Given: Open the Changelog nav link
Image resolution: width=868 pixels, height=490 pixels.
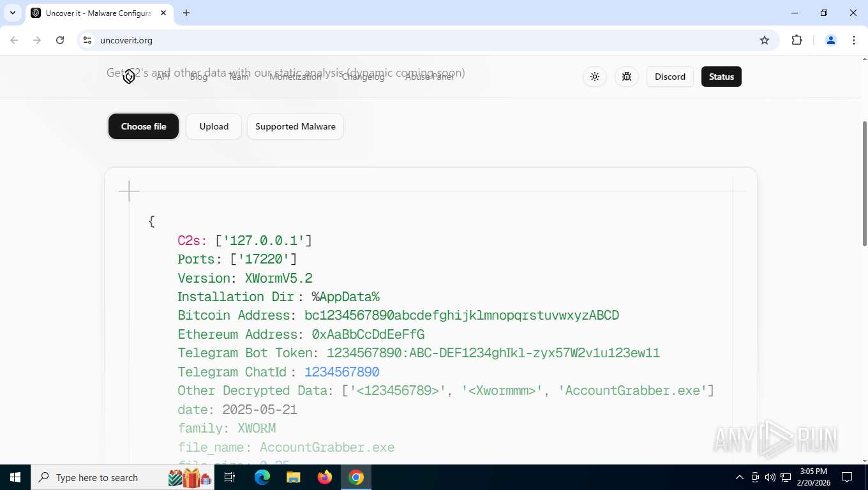Looking at the screenshot, I should (x=363, y=77).
